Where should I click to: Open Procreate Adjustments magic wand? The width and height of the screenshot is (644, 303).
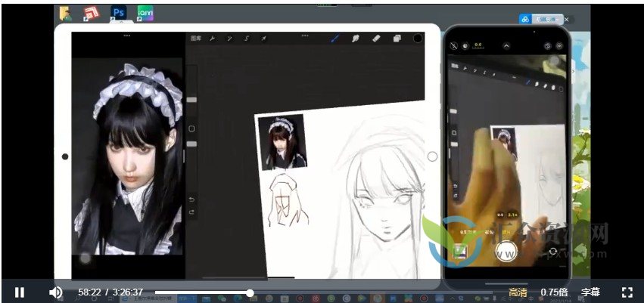[x=229, y=39]
